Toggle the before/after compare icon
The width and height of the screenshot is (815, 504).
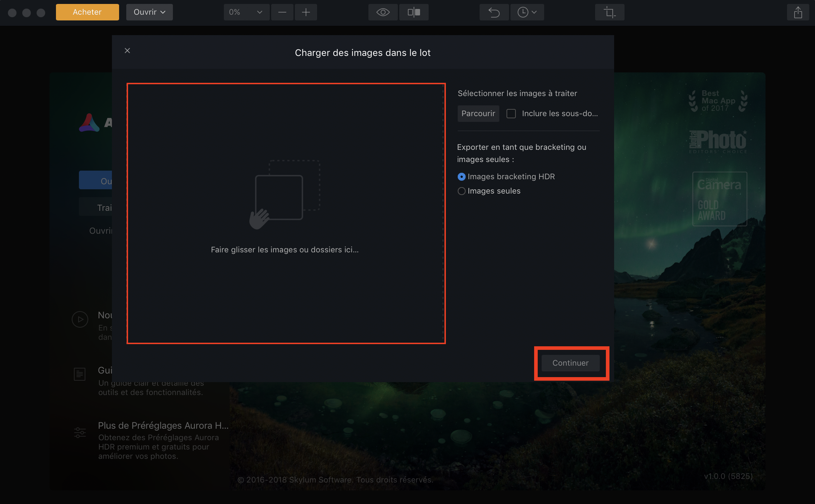click(414, 12)
